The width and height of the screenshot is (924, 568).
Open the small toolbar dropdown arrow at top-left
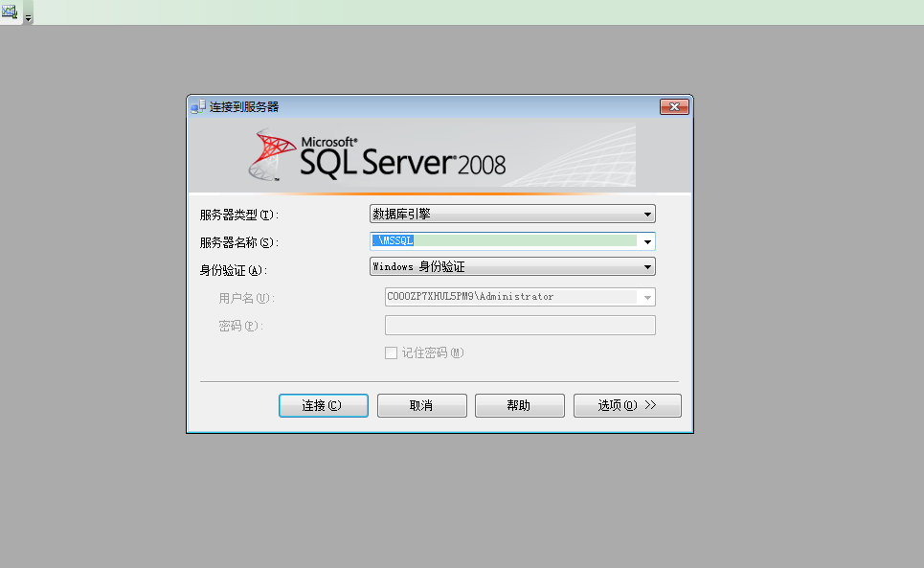[x=28, y=18]
